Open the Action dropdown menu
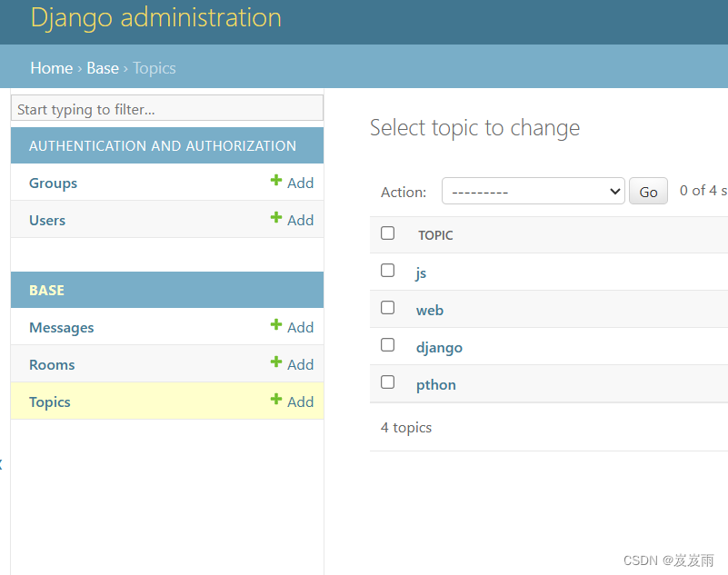728x575 pixels. point(534,192)
